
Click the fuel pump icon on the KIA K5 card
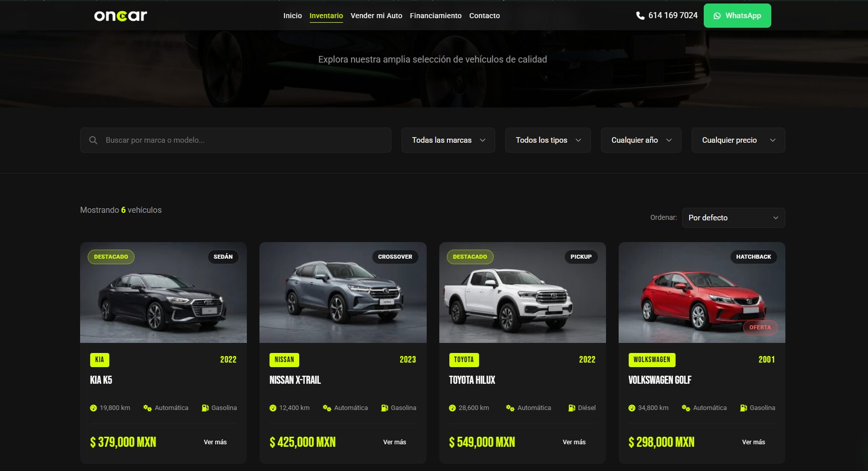205,408
